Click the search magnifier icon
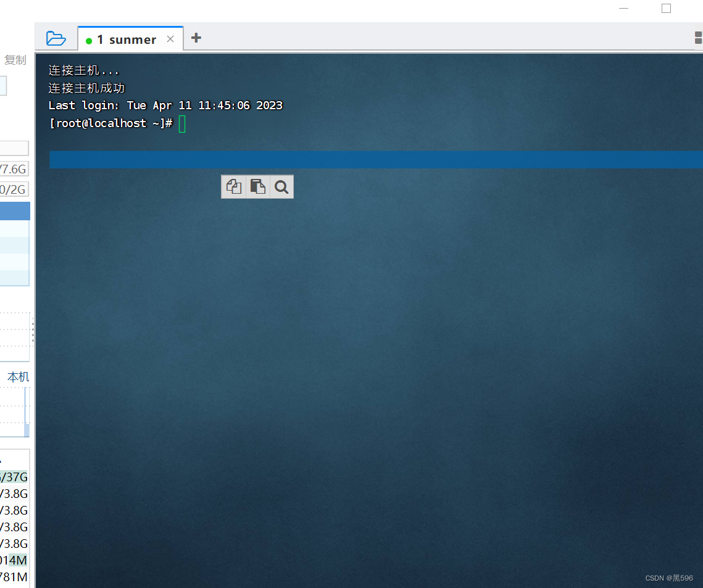 (x=281, y=186)
